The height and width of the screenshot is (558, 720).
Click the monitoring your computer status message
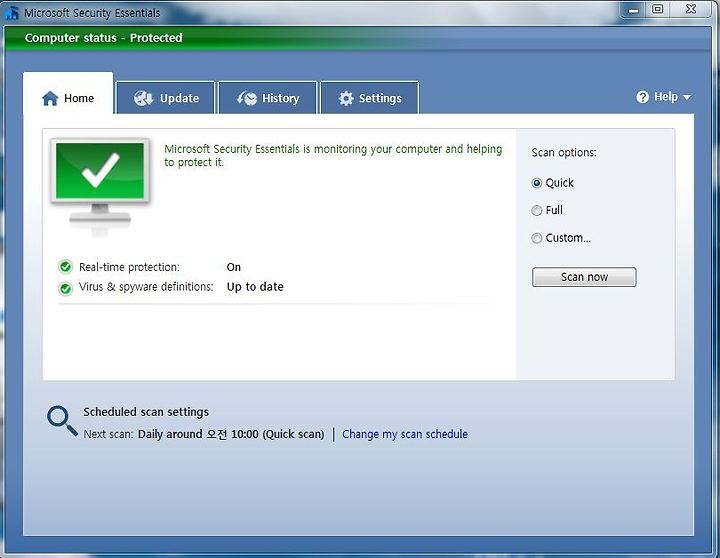point(333,155)
